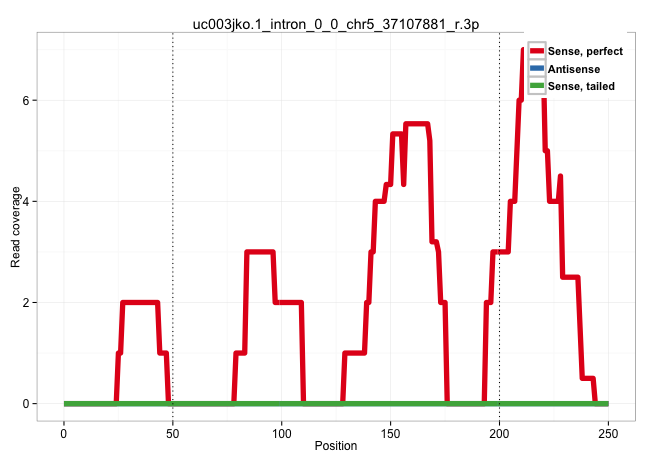Viewport: 650px width, 460px height.
Task: Click the red Sense, perfect legend swatch
Action: click(536, 51)
